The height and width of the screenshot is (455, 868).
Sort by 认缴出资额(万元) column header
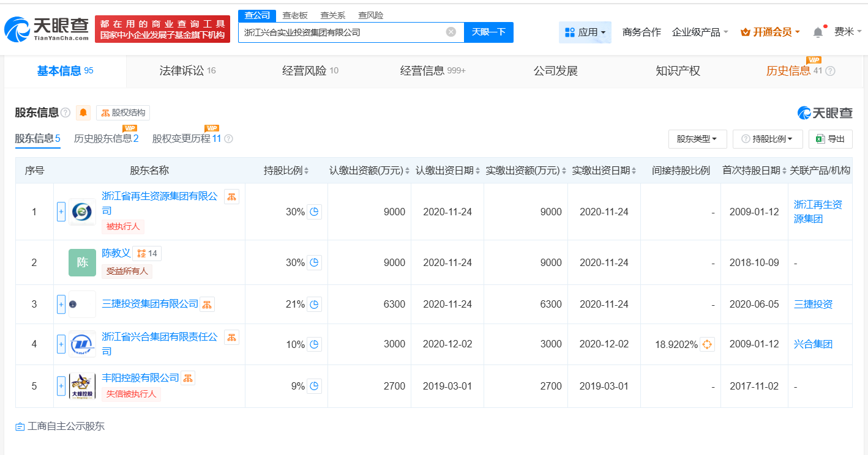click(x=370, y=171)
